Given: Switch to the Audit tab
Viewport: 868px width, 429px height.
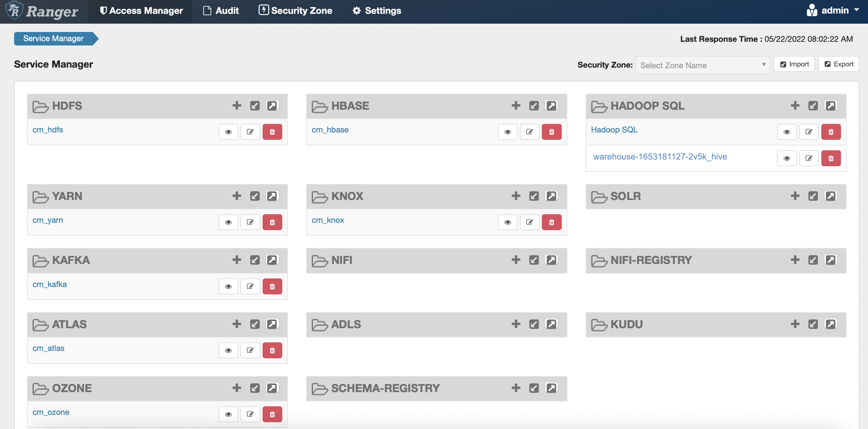Looking at the screenshot, I should (x=221, y=10).
